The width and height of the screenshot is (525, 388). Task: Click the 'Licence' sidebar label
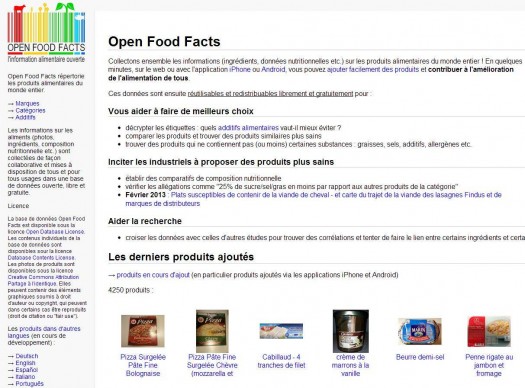pyautogui.click(x=18, y=206)
